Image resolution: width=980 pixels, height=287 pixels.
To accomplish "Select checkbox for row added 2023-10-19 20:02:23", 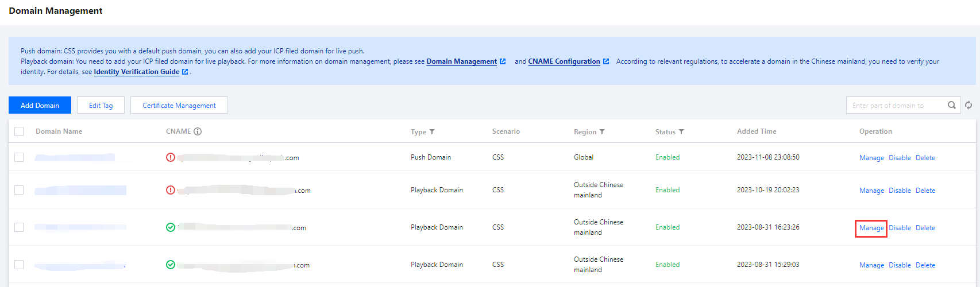I will 19,190.
